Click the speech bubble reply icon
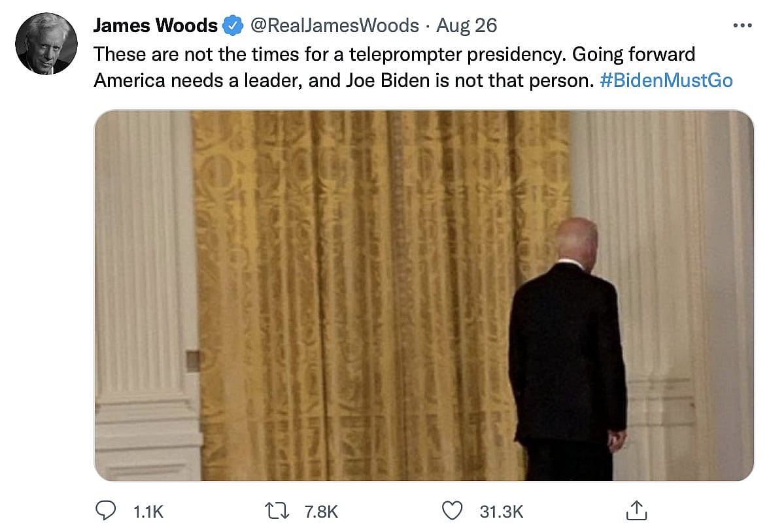Image resolution: width=769 pixels, height=532 pixels. pyautogui.click(x=105, y=510)
